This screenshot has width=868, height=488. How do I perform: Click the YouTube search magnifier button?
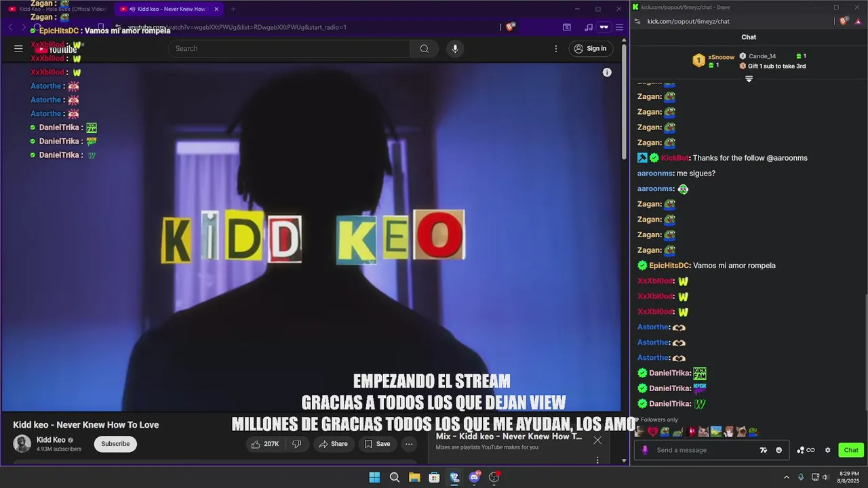tap(425, 48)
